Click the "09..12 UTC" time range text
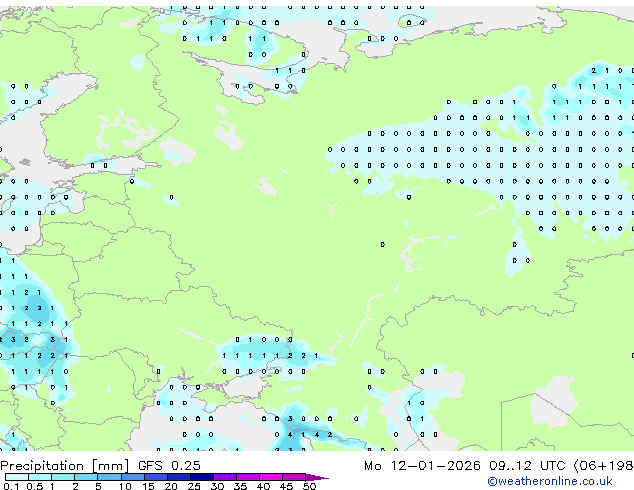Image resolution: width=634 pixels, height=490 pixels. pos(527,466)
